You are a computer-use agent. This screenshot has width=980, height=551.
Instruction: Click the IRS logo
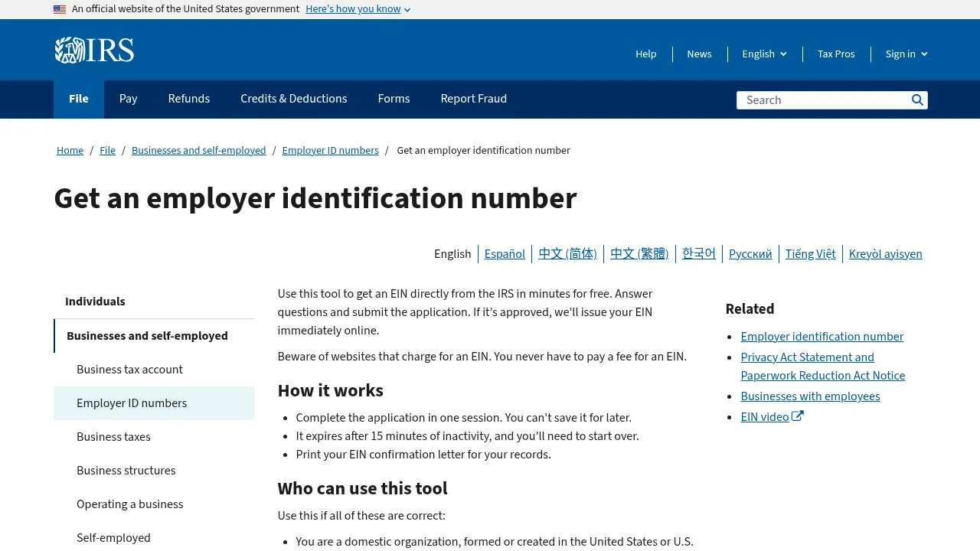94,51
